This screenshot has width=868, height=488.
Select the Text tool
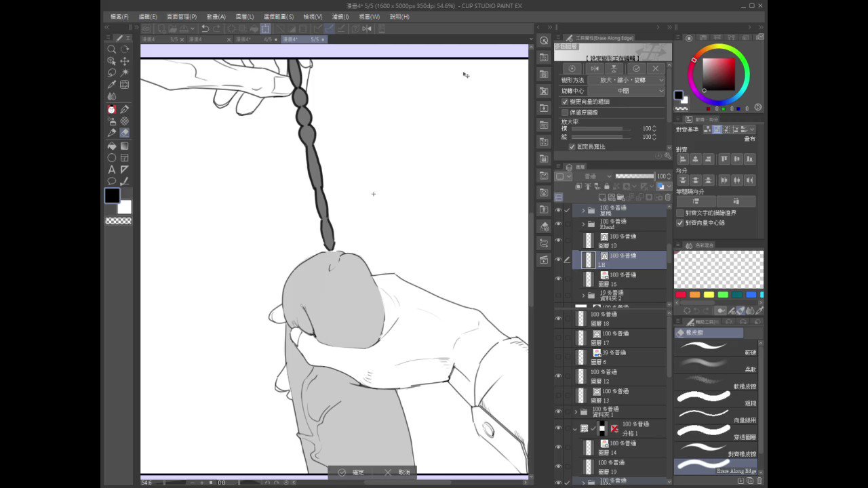[x=112, y=169]
